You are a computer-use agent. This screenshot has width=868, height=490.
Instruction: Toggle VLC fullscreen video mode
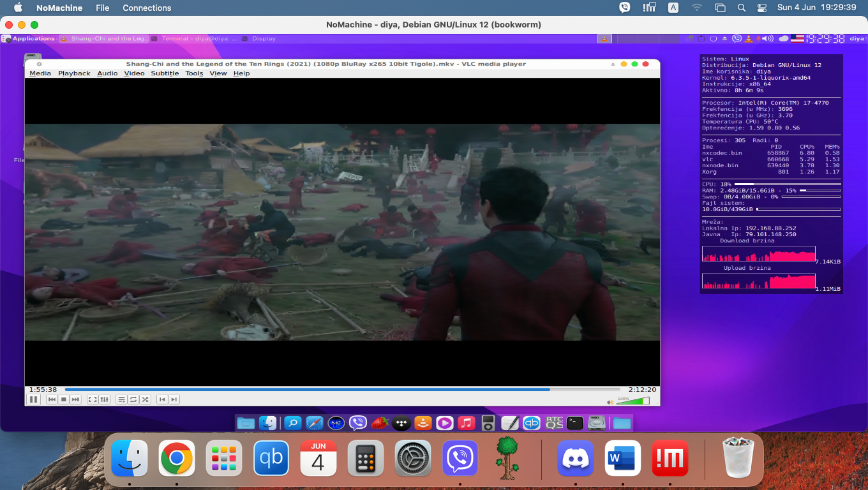(93, 399)
